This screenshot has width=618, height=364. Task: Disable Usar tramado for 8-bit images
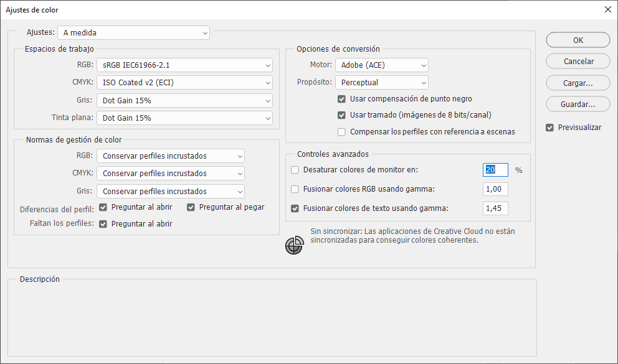click(341, 115)
